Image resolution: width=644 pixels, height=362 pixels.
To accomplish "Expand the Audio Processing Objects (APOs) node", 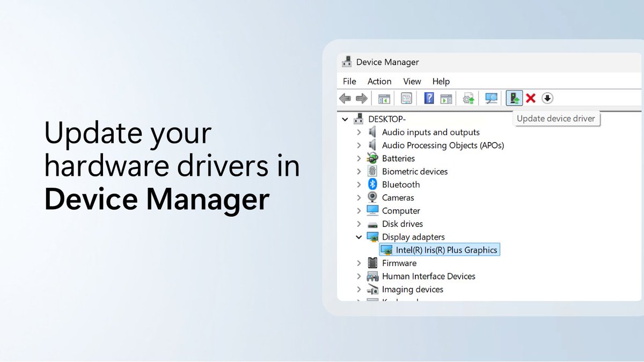I will 359,145.
